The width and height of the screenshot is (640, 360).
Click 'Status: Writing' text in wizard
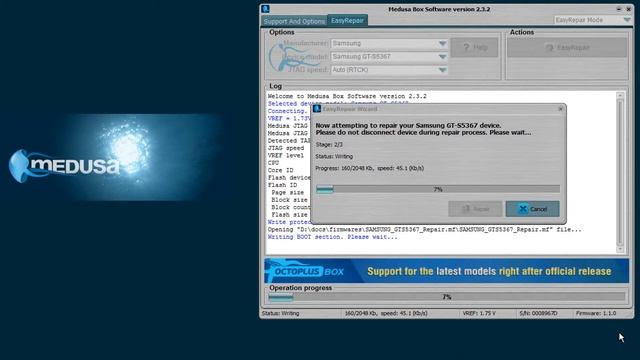(334, 156)
